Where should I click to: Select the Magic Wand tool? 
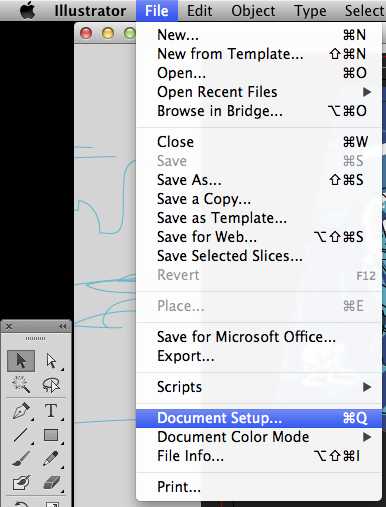click(21, 385)
